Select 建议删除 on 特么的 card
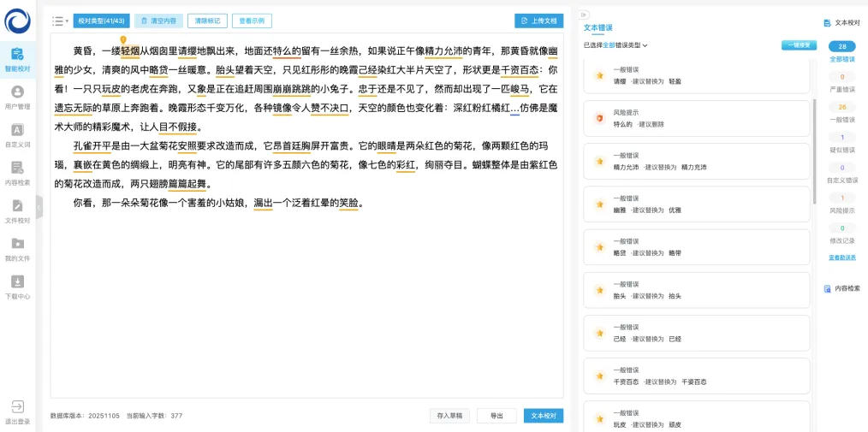This screenshot has height=432, width=868. (651, 124)
